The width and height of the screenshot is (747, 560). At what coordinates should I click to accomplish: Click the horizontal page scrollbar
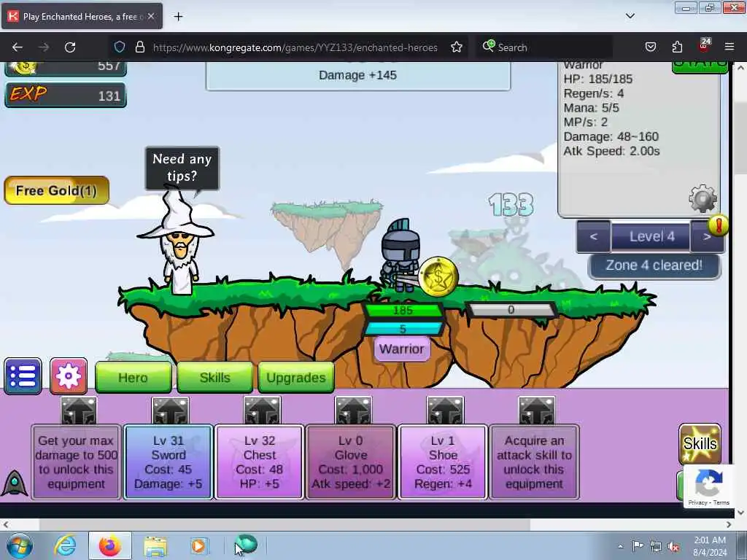285,525
